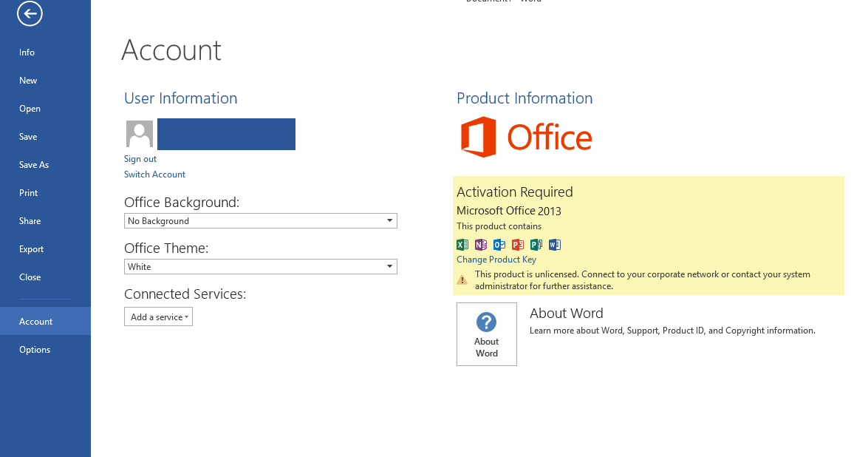Click the OneNote icon in product contents

point(480,244)
